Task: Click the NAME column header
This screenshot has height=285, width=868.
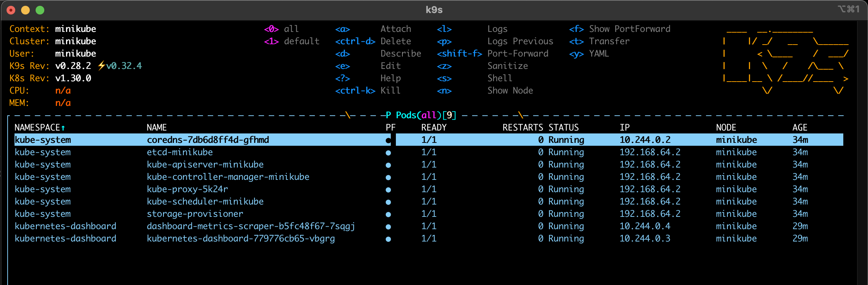Action: (x=157, y=127)
